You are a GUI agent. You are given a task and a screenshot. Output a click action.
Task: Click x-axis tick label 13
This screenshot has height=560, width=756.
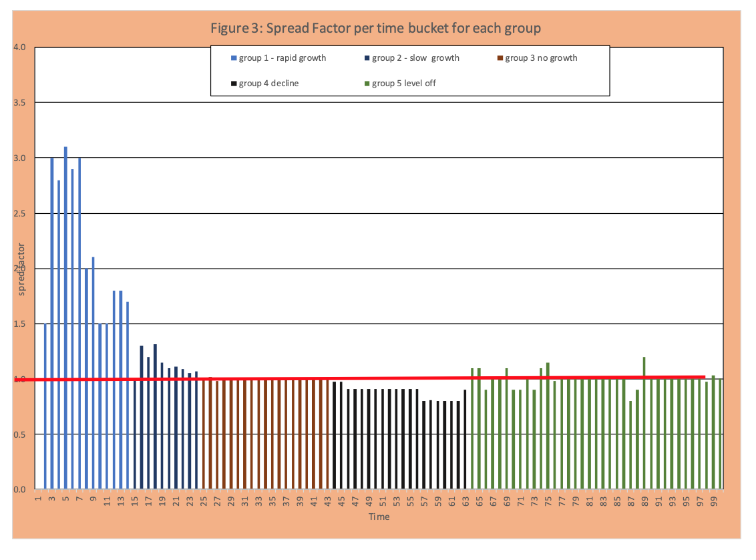[120, 501]
